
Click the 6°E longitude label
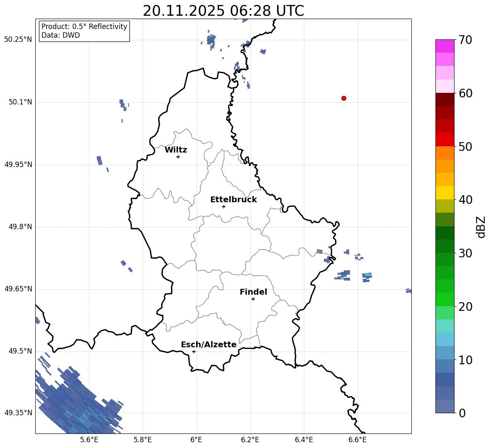tap(196, 440)
